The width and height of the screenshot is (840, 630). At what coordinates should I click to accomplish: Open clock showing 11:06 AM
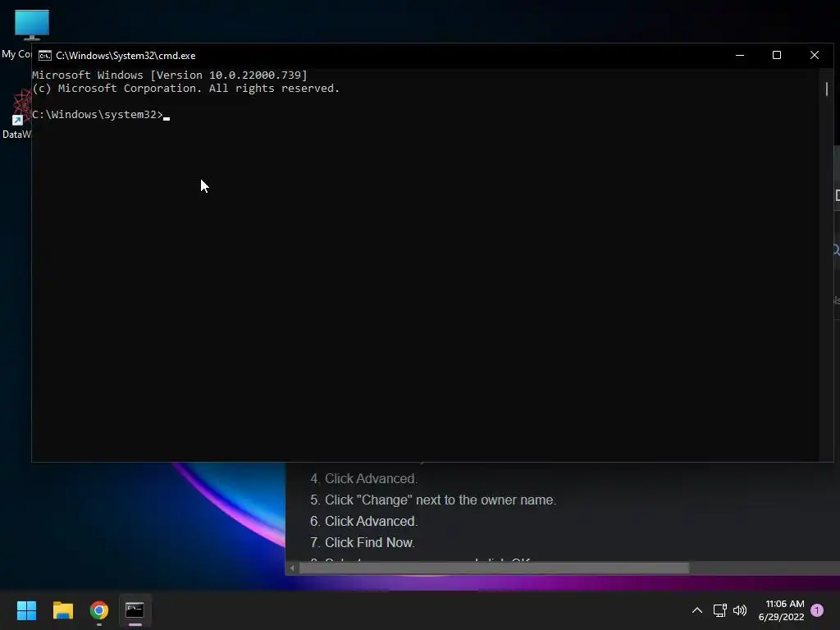pyautogui.click(x=781, y=610)
